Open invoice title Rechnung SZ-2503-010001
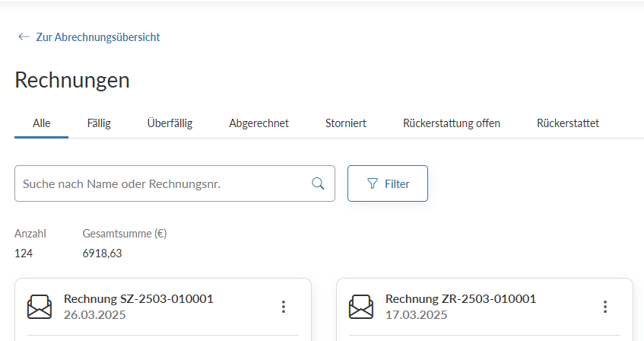Screen dimensions: 644x341 tap(138, 299)
